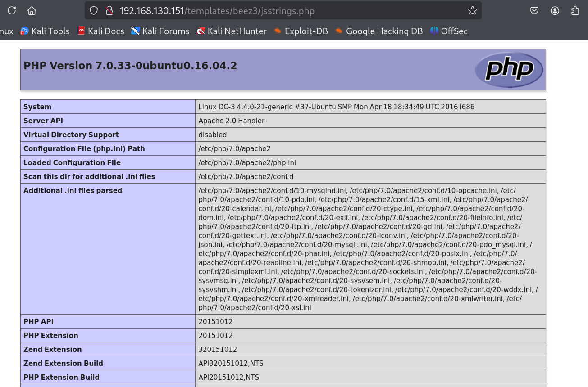588x387 pixels.
Task: Focus the URL address bar
Action: coord(270,10)
